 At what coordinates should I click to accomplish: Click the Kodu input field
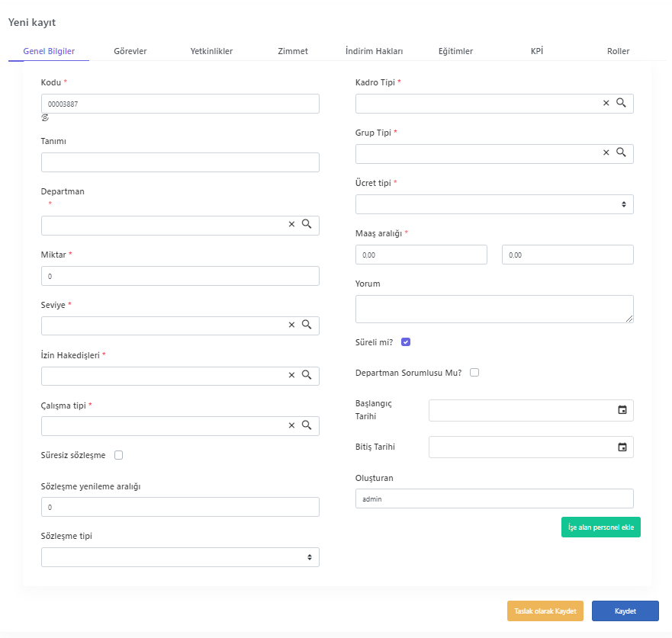tap(180, 104)
